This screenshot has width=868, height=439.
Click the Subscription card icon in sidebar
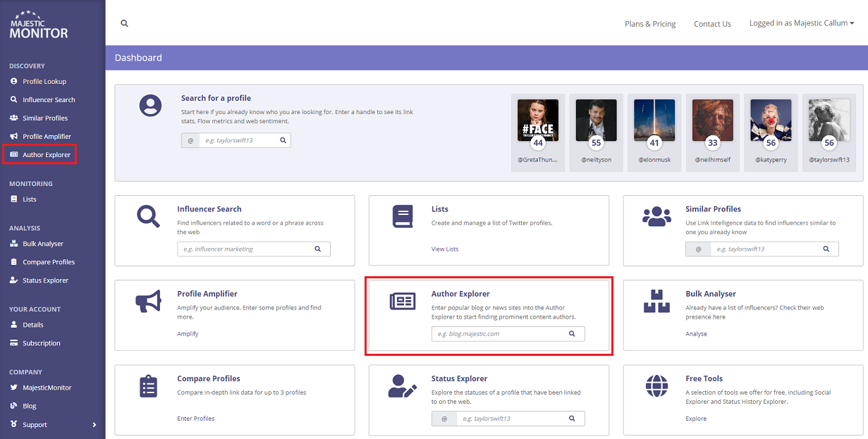[14, 342]
